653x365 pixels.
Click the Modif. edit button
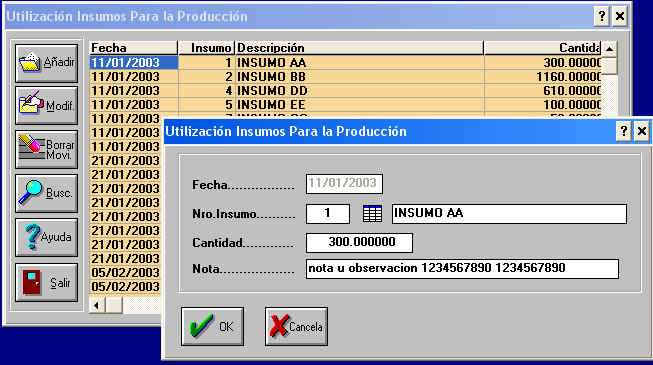pyautogui.click(x=47, y=106)
